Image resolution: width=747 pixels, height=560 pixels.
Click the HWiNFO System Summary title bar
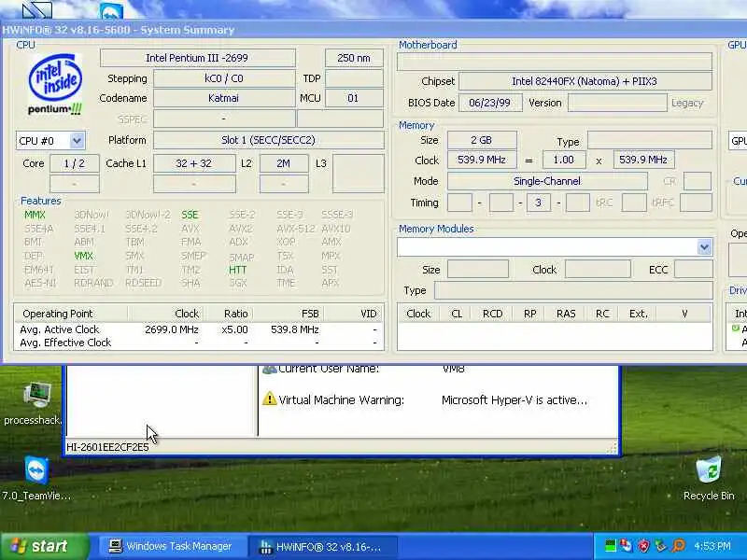pyautogui.click(x=373, y=30)
